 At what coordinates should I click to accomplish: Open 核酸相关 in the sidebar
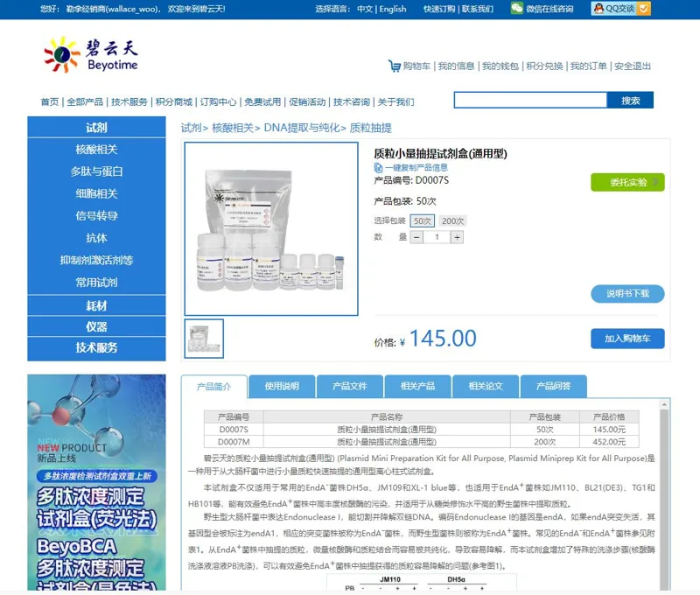click(x=96, y=150)
